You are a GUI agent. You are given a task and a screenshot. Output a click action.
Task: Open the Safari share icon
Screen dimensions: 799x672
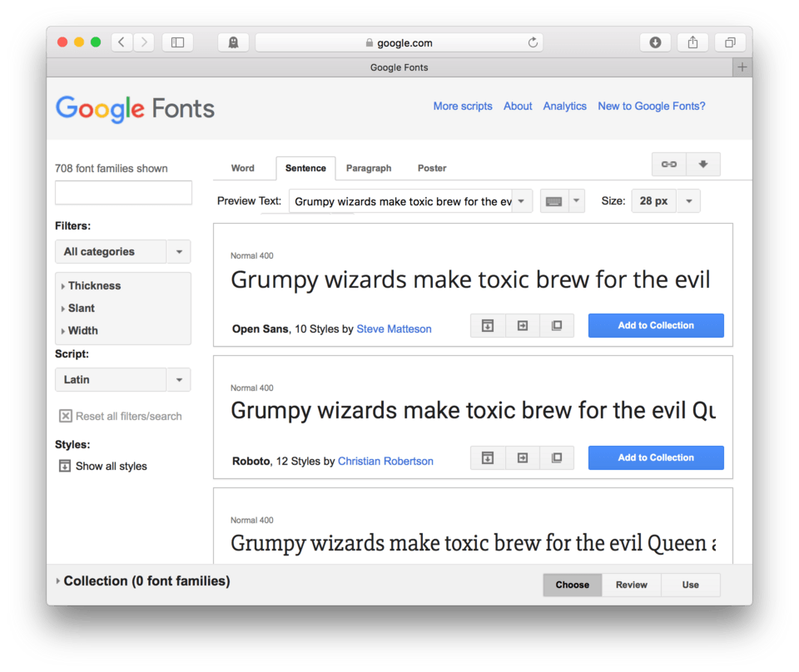pos(692,42)
